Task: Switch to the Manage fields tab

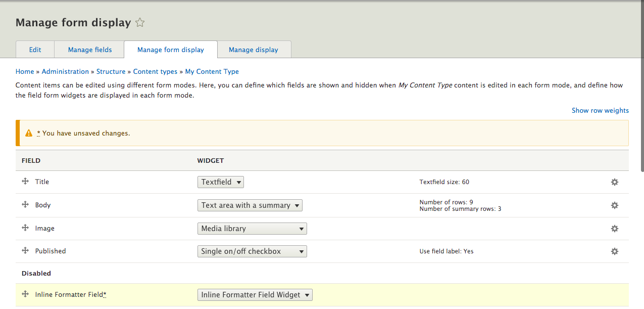Action: coord(89,49)
